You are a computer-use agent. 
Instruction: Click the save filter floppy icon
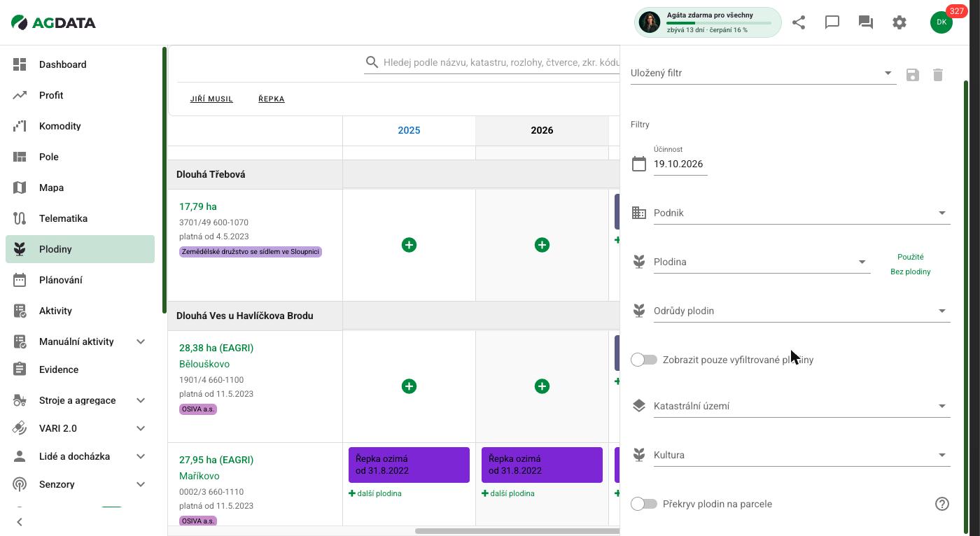913,75
